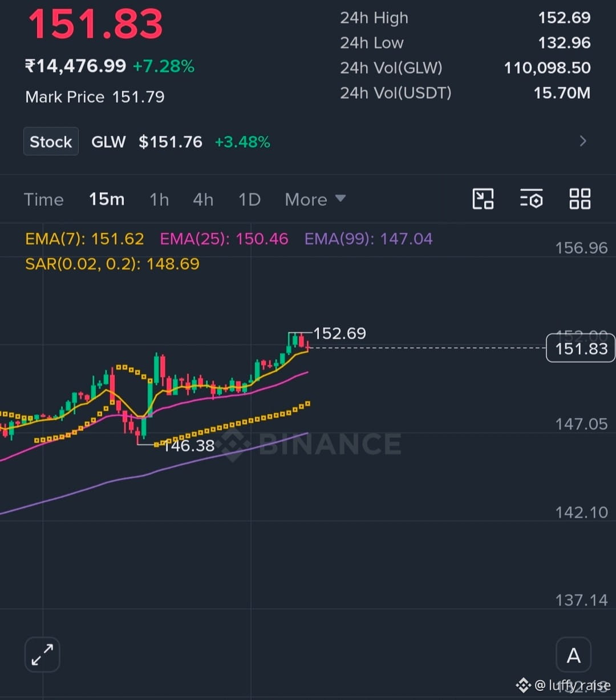This screenshot has width=616, height=700.
Task: Tap the 24h High value 152.69
Action: (564, 18)
